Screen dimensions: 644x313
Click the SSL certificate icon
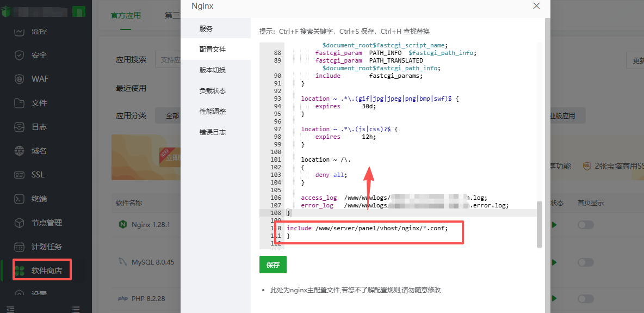19,175
